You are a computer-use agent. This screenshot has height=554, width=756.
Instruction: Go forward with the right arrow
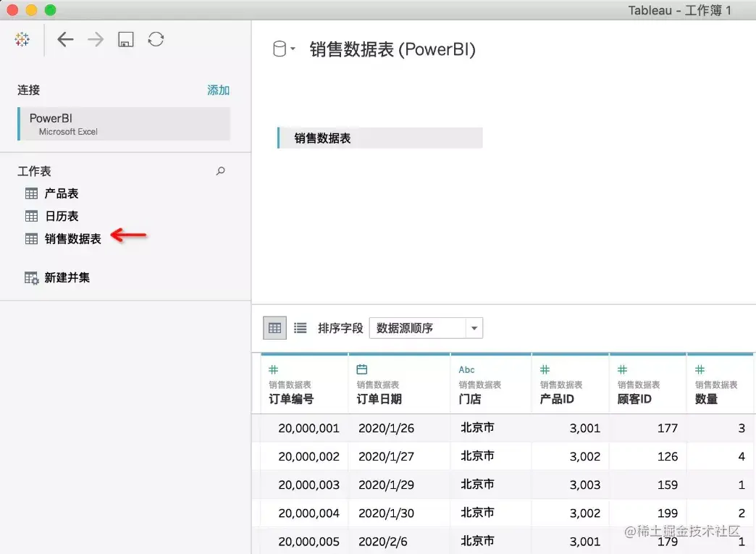pos(96,39)
